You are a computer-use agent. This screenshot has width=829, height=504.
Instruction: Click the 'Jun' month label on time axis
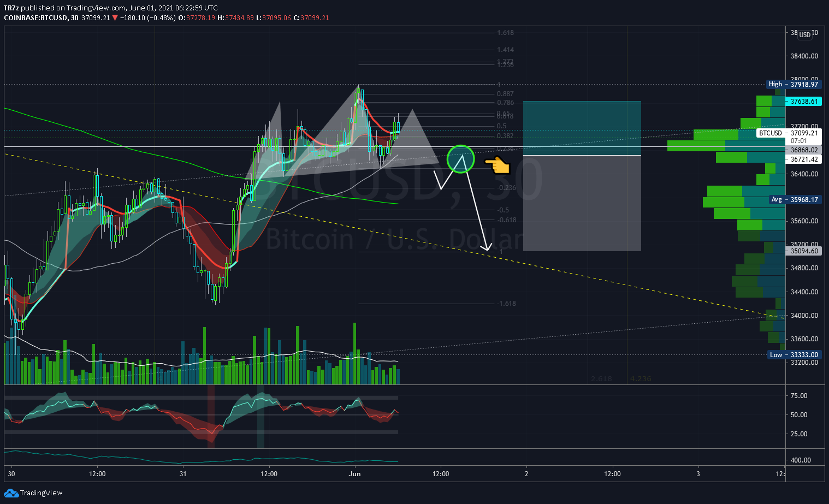pos(355,474)
